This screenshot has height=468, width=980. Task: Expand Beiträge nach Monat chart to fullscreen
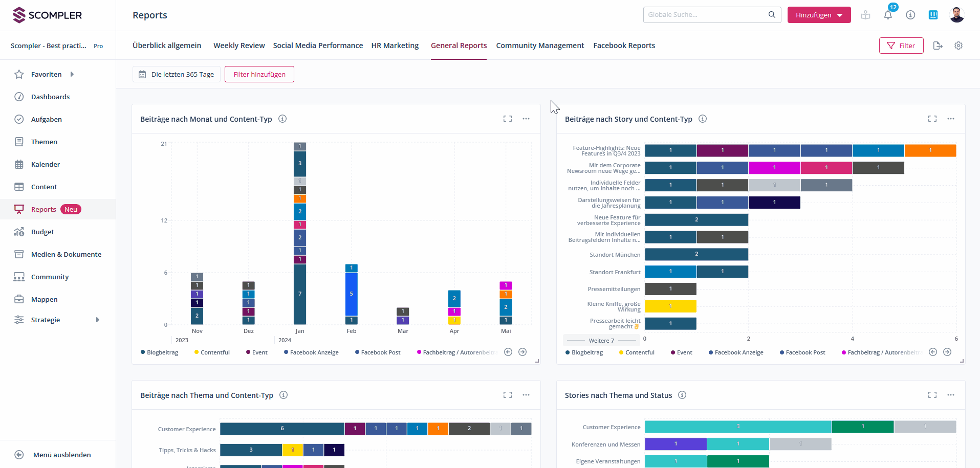click(x=507, y=119)
